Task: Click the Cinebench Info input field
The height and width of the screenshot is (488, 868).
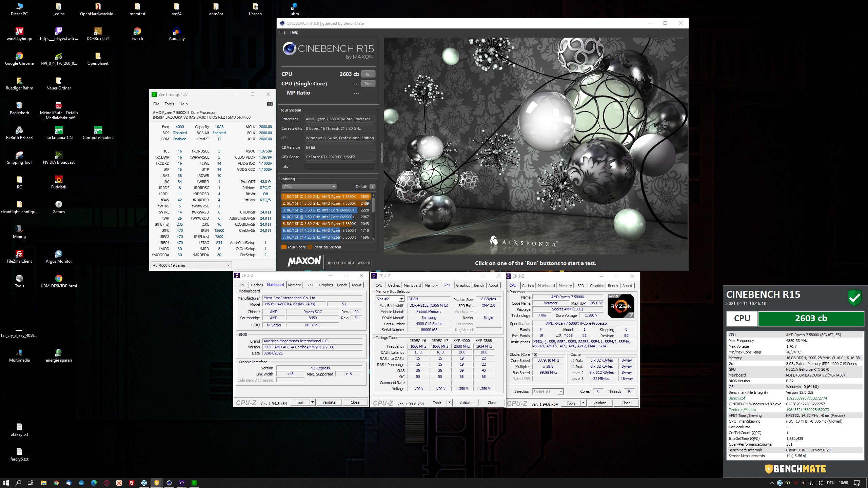Action: coord(339,166)
